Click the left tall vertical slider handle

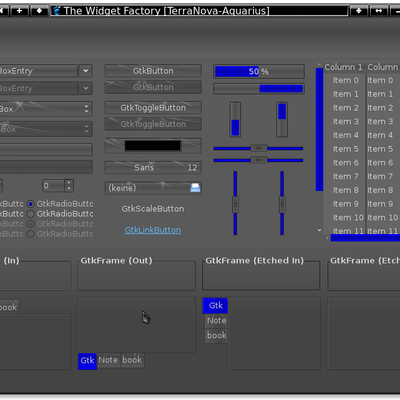235,204
